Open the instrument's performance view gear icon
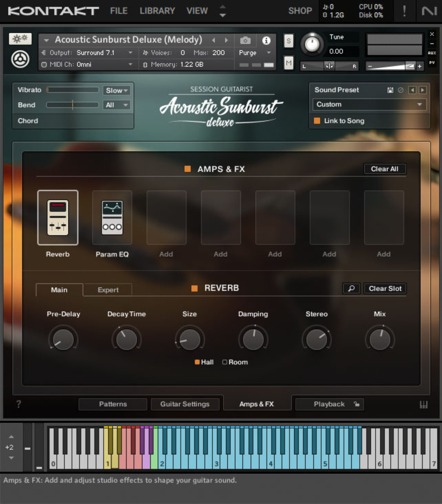 click(20, 59)
